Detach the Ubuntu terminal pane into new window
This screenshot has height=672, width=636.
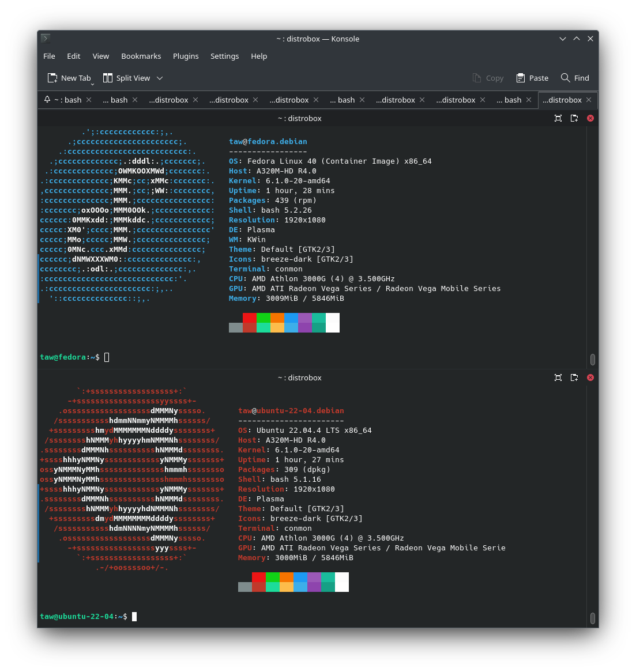tap(574, 377)
